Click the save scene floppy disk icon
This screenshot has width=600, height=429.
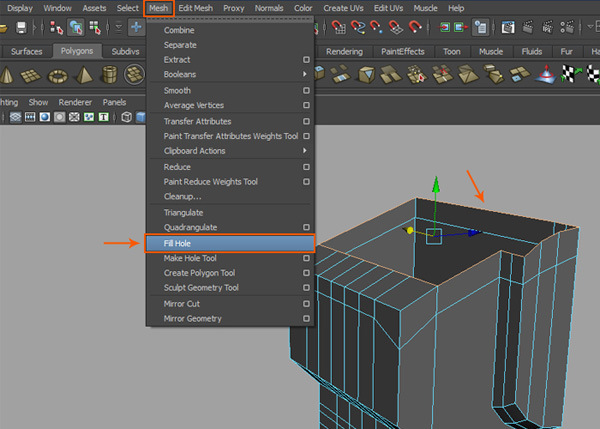pyautogui.click(x=21, y=28)
